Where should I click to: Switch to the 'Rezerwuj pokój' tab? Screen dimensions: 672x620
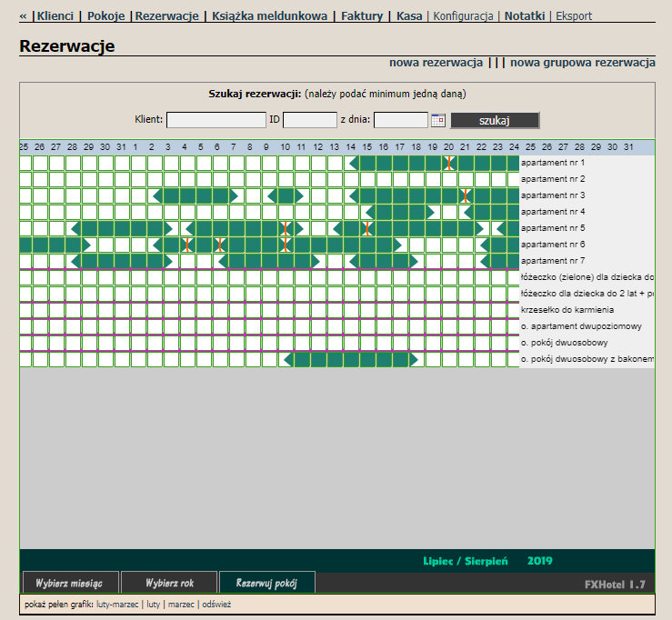[x=267, y=583]
